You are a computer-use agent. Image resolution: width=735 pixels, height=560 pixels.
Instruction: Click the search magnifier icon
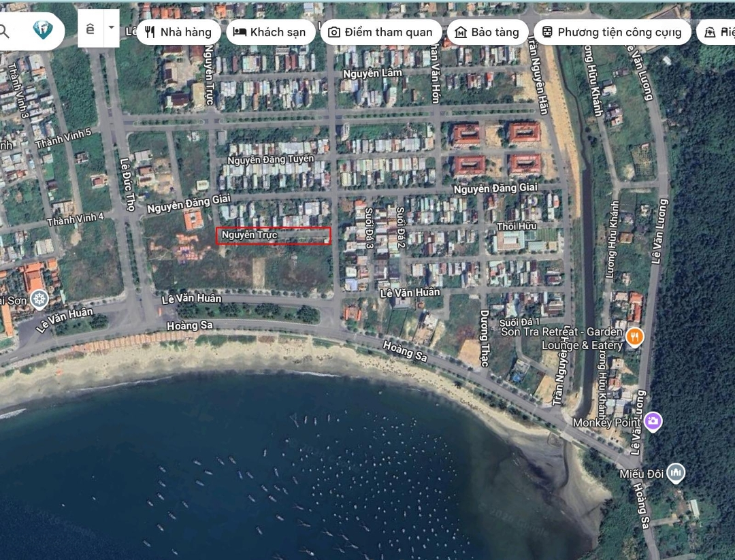(4, 31)
